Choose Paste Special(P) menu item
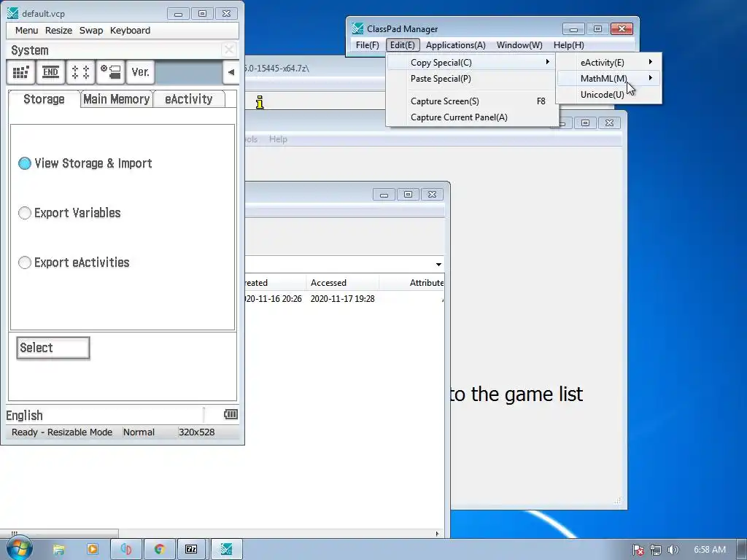This screenshot has width=747, height=560. (x=472, y=79)
